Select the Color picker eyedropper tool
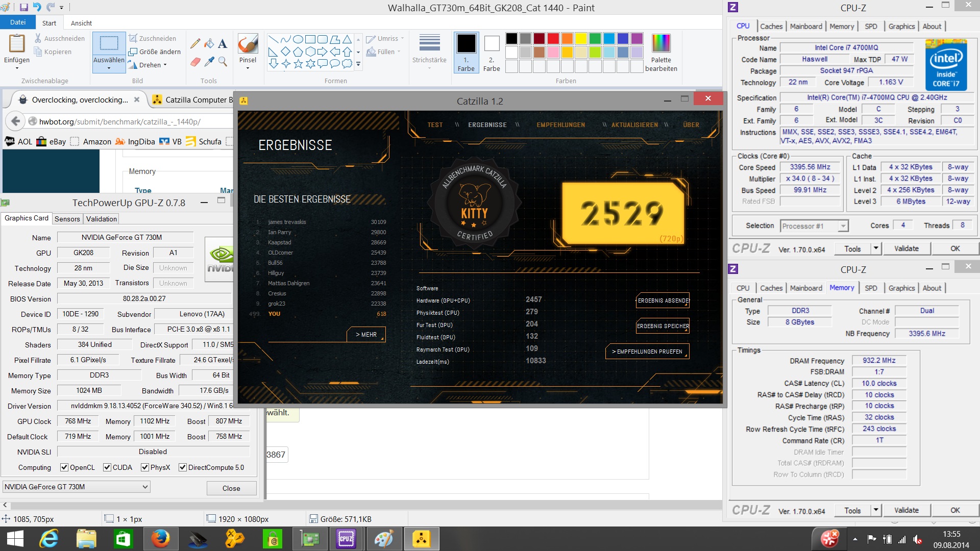 209,62
